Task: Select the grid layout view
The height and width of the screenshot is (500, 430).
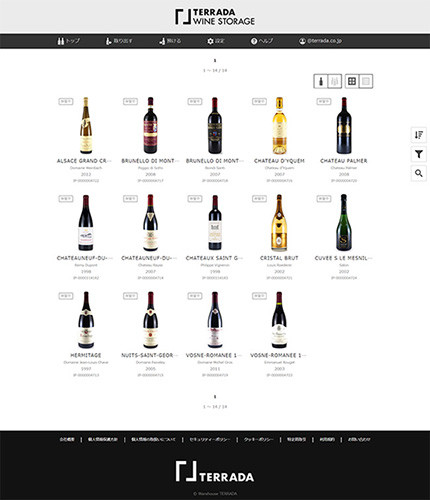Action: pos(352,81)
